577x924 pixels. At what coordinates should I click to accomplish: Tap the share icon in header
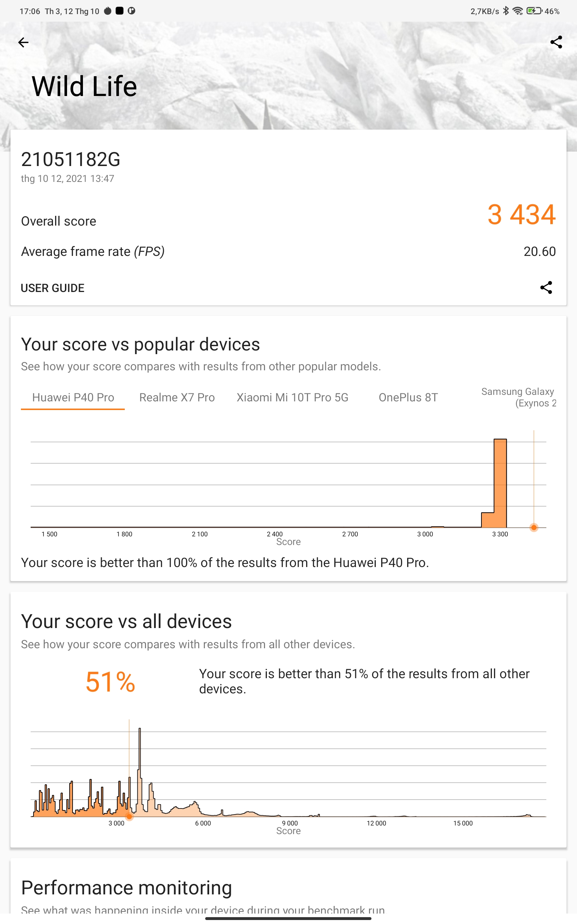pos(556,42)
